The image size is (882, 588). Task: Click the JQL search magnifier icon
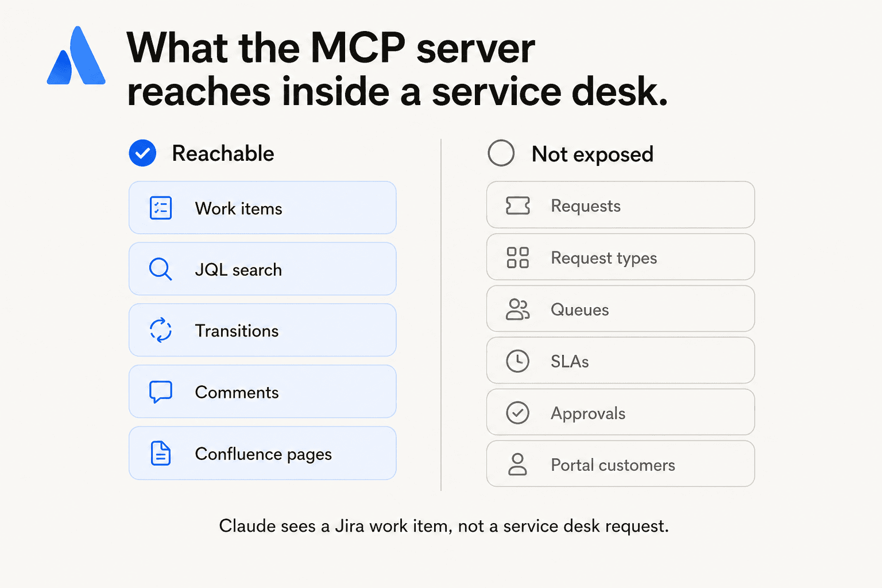pyautogui.click(x=160, y=269)
